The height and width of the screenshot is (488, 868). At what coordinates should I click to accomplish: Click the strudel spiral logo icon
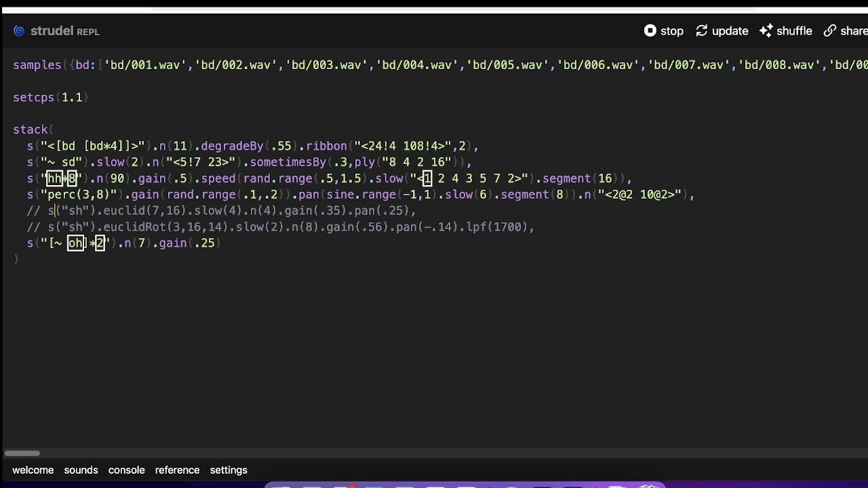coord(19,31)
